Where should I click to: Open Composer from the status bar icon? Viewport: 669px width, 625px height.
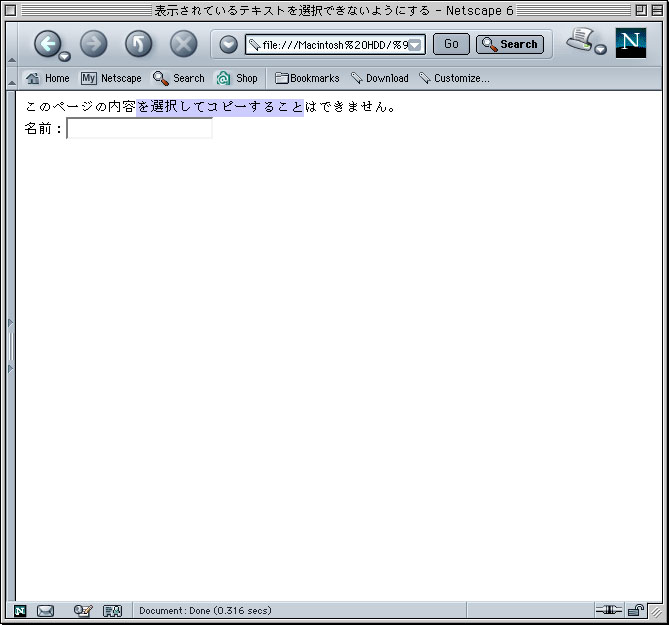click(83, 611)
